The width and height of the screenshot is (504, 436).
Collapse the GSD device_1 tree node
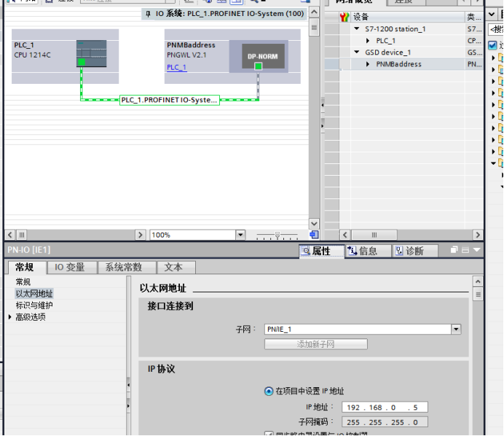pyautogui.click(x=357, y=52)
